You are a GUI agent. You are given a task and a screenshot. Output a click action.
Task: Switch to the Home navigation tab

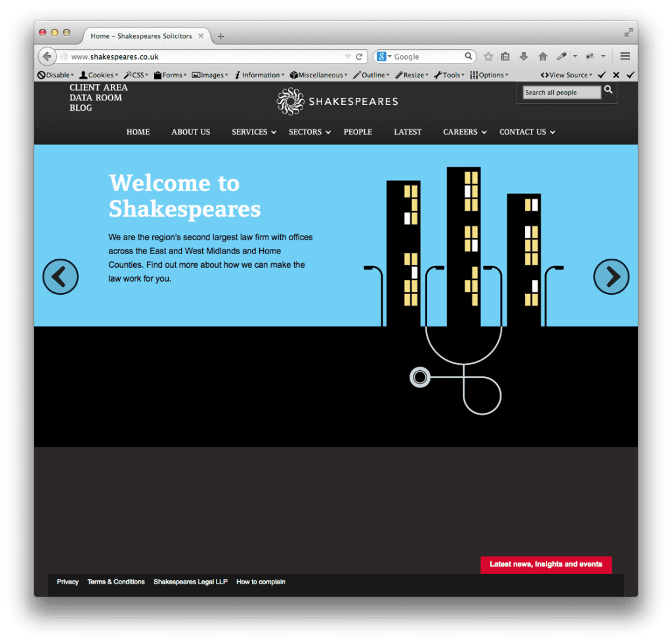point(138,132)
